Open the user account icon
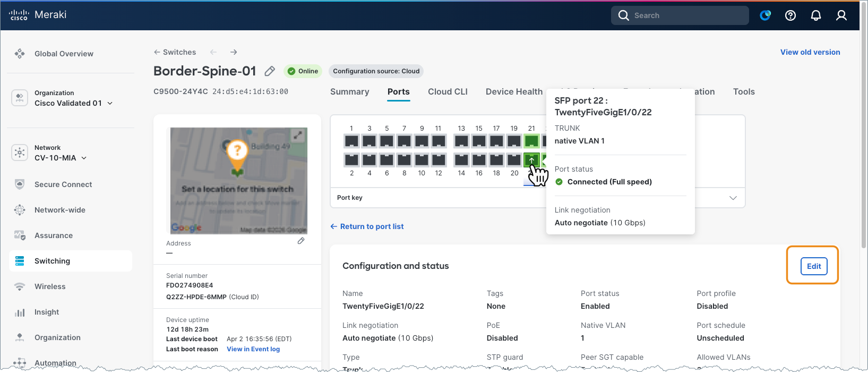 [841, 15]
